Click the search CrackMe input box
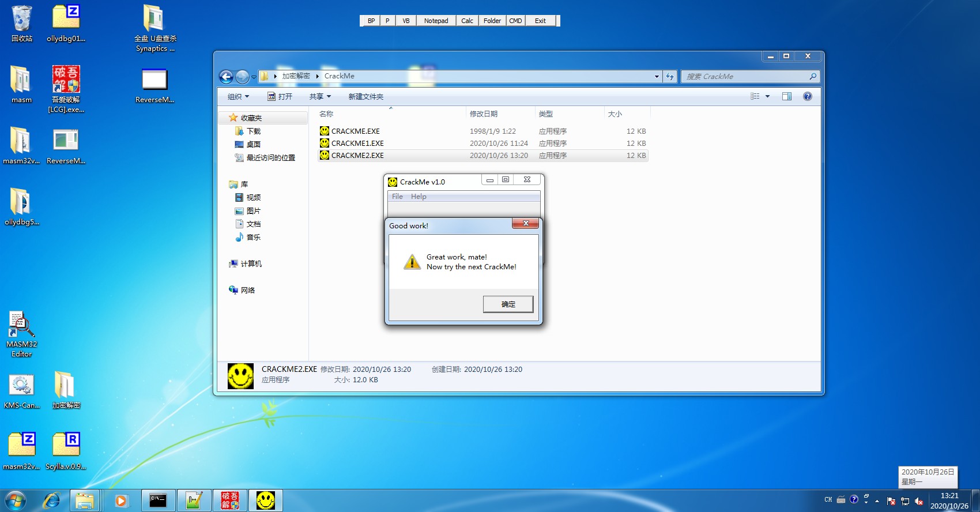 point(750,76)
